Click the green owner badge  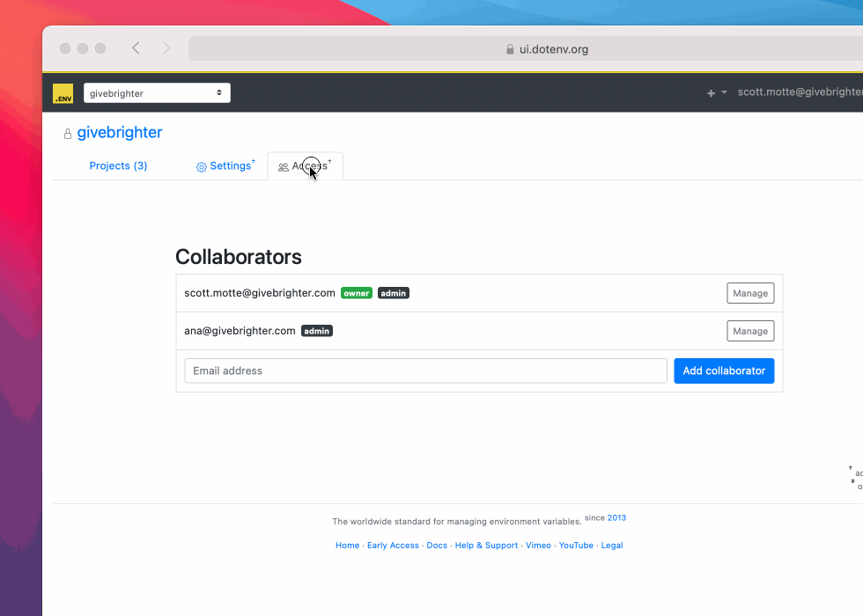[x=357, y=293]
